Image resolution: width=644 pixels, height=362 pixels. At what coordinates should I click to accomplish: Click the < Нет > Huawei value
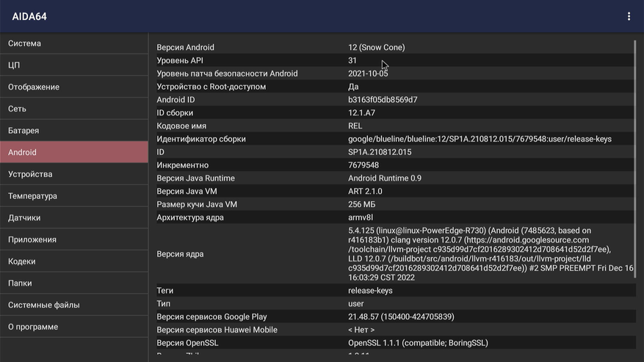coord(361,330)
